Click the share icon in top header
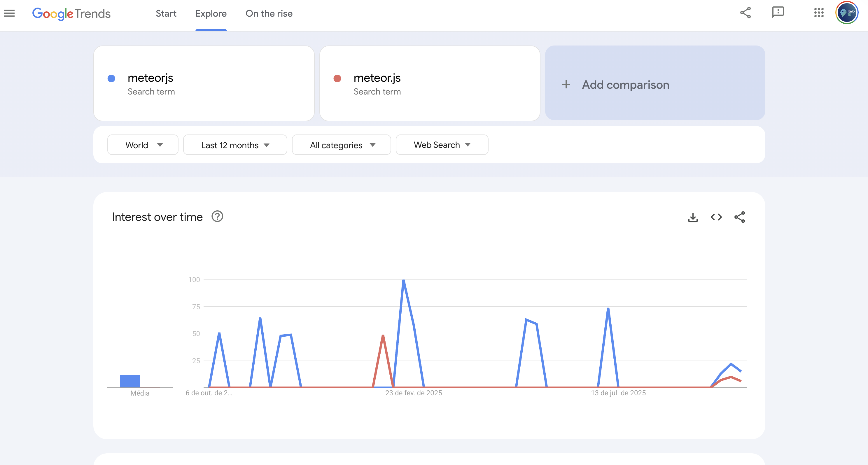This screenshot has height=465, width=868. tap(745, 13)
